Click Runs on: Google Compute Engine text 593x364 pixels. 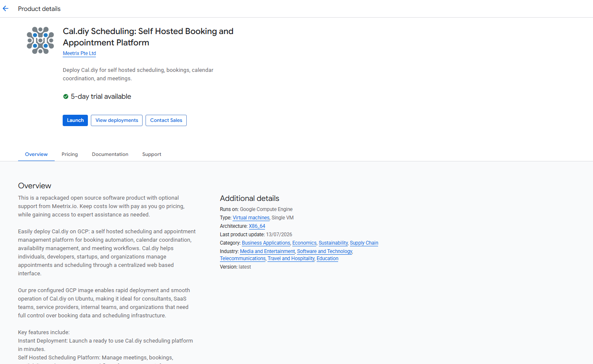pos(256,209)
